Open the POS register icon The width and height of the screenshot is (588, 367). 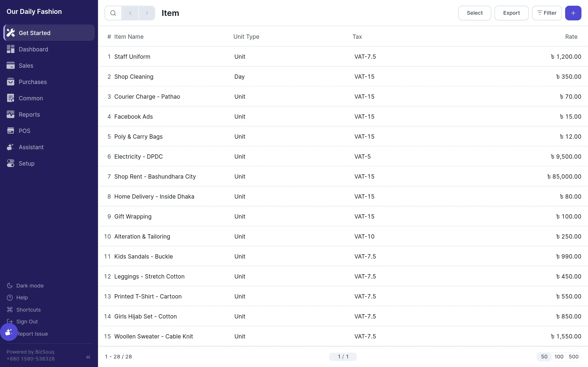click(10, 130)
